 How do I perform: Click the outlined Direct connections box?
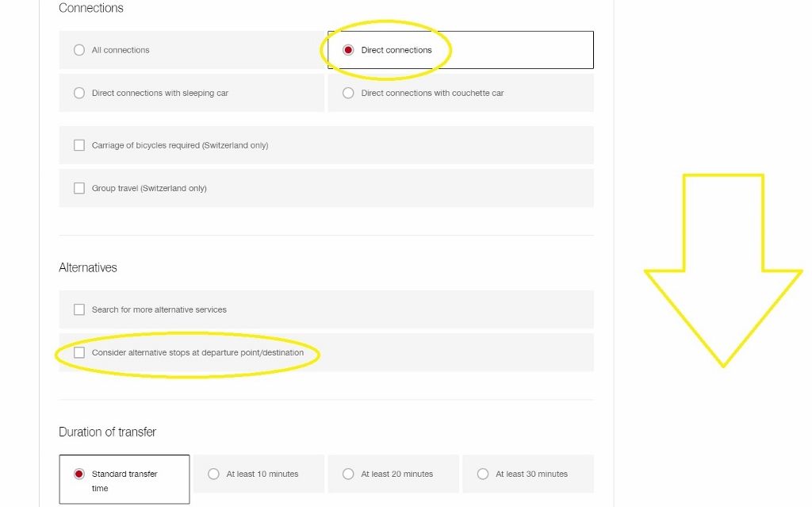coord(458,49)
